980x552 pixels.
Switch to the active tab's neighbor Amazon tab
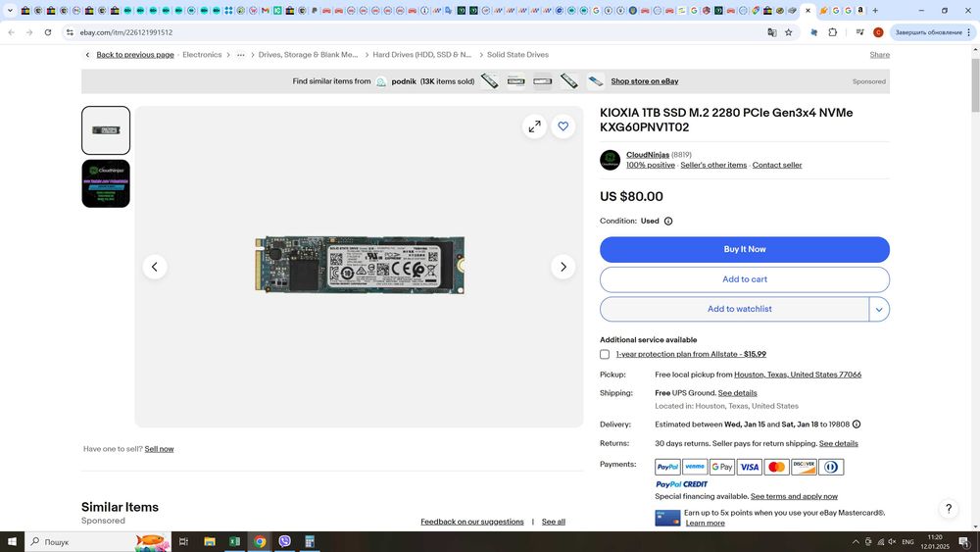pos(860,11)
